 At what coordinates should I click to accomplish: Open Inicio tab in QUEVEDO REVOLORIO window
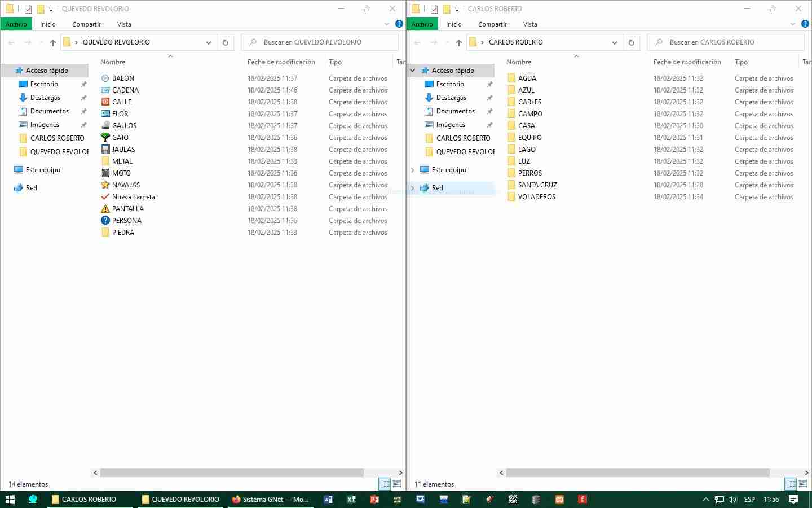pyautogui.click(x=48, y=24)
